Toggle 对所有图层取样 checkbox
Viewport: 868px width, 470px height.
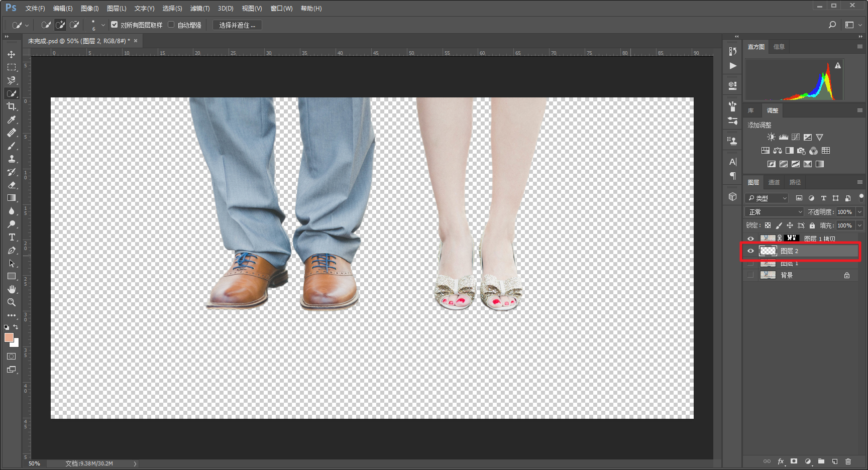(x=115, y=25)
